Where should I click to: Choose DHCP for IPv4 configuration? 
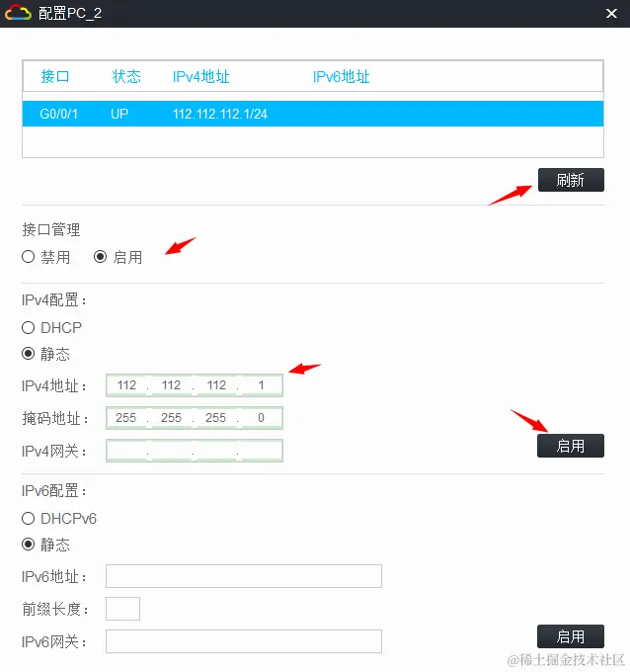pos(29,327)
